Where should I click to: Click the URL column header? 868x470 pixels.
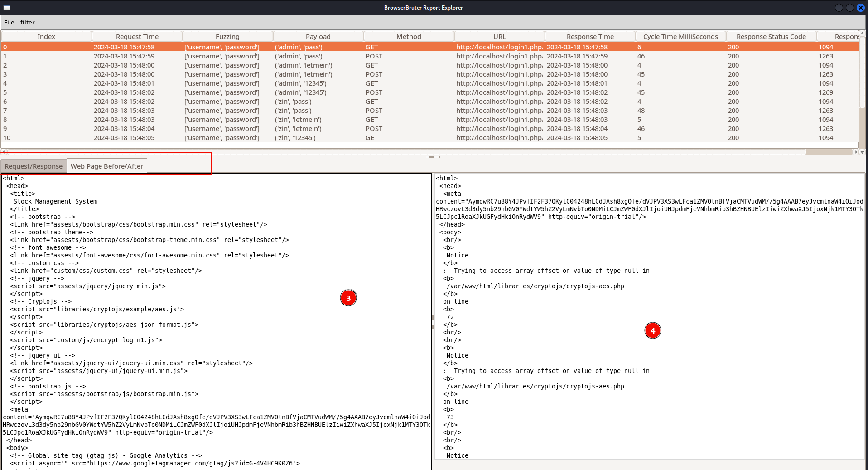[499, 37]
